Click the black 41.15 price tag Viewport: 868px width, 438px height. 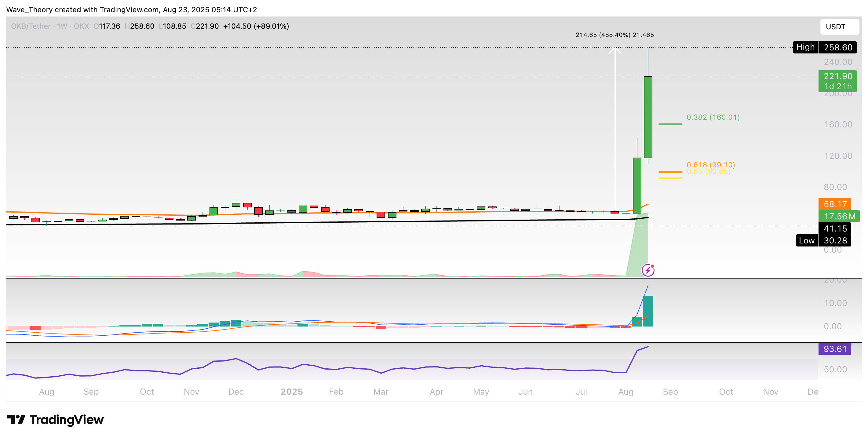click(835, 228)
